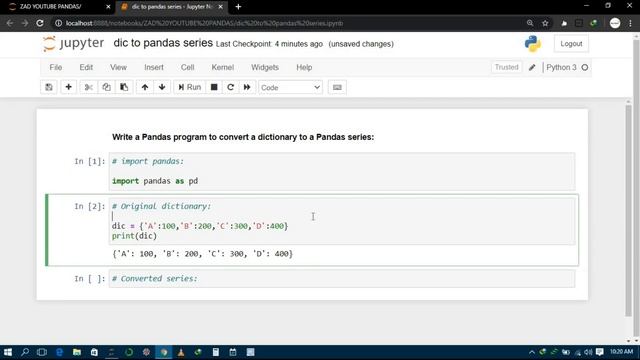640x360 pixels.
Task: Click the Trusted notebook button
Action: pos(506,67)
